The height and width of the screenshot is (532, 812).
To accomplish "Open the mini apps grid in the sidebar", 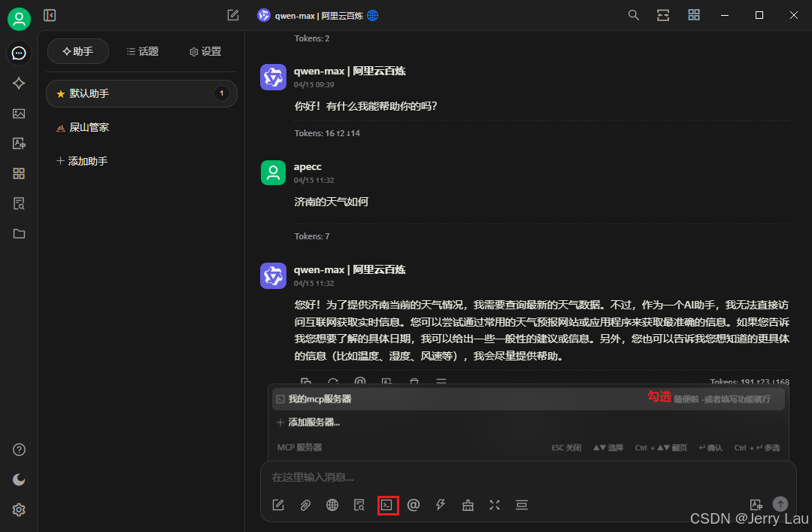I will tap(19, 173).
